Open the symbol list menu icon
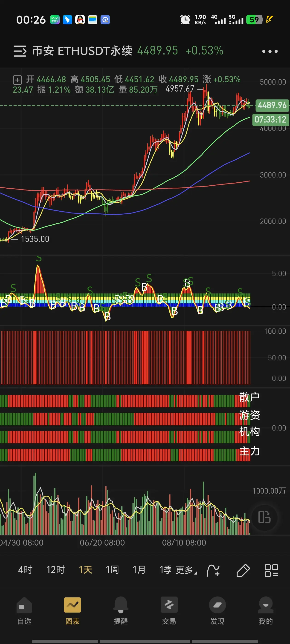The image size is (290, 644). click(20, 51)
